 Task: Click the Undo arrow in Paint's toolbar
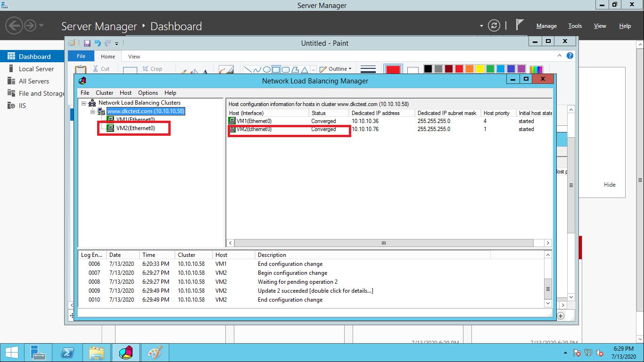pyautogui.click(x=98, y=43)
